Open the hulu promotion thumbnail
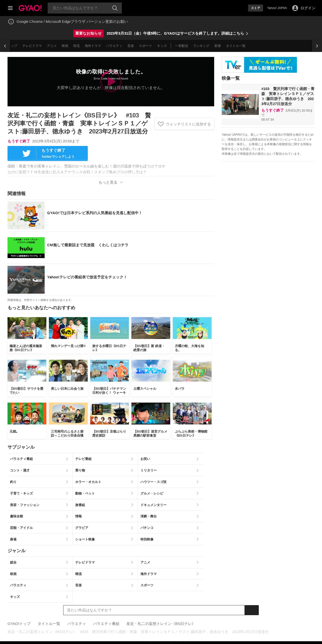Viewport: 322px width, 644px height. [x=26, y=248]
